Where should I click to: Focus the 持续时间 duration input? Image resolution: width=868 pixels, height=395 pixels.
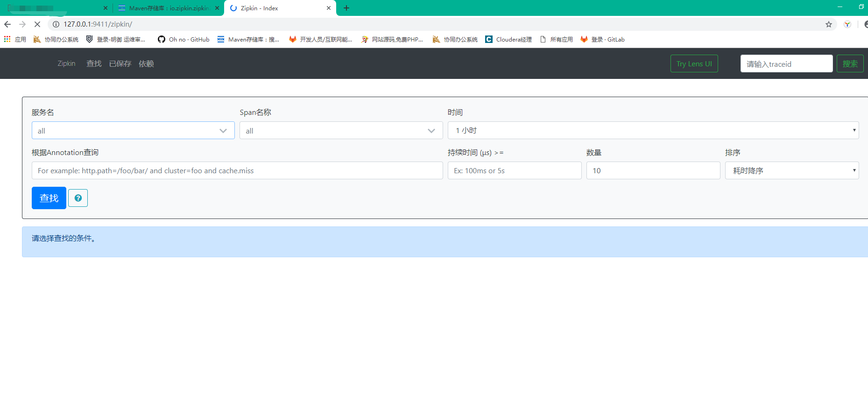tap(515, 170)
